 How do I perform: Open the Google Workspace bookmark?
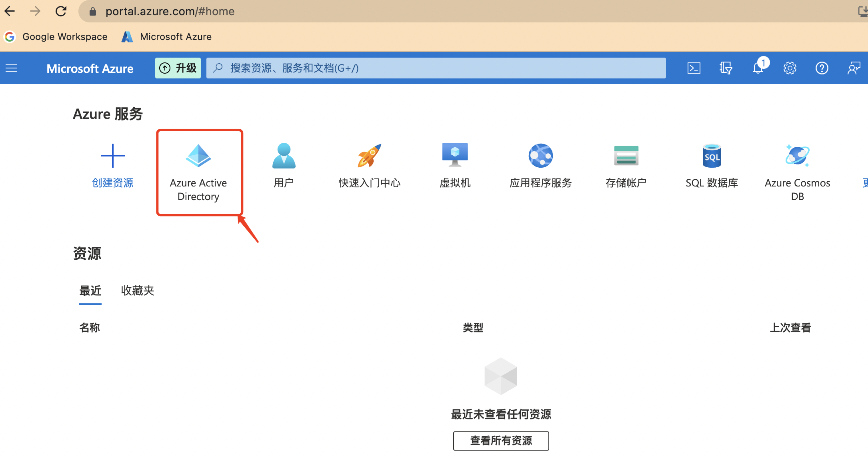(x=56, y=37)
